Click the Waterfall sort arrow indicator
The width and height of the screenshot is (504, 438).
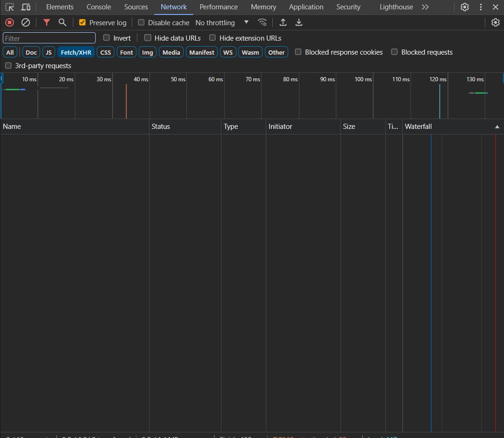point(497,127)
